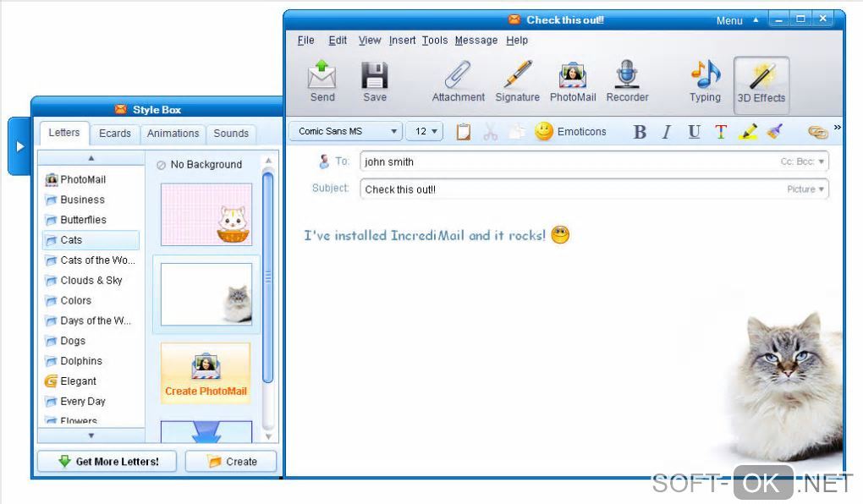The height and width of the screenshot is (504, 863).
Task: Toggle the 3D Effects button
Action: (x=761, y=85)
